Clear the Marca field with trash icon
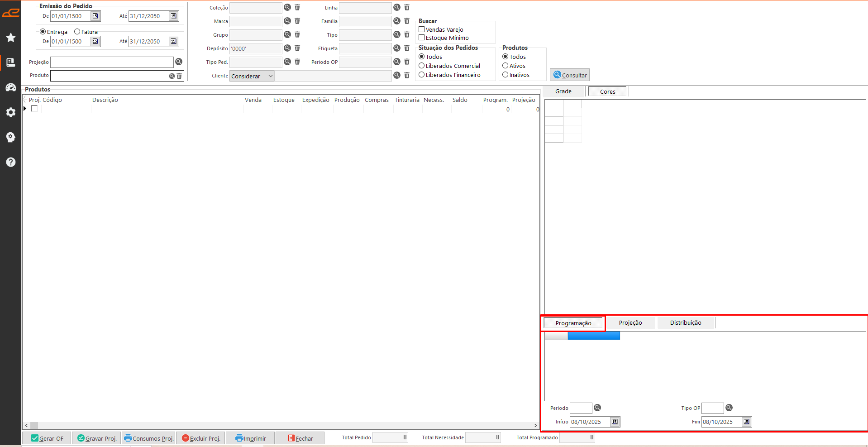The image size is (868, 447). point(297,21)
